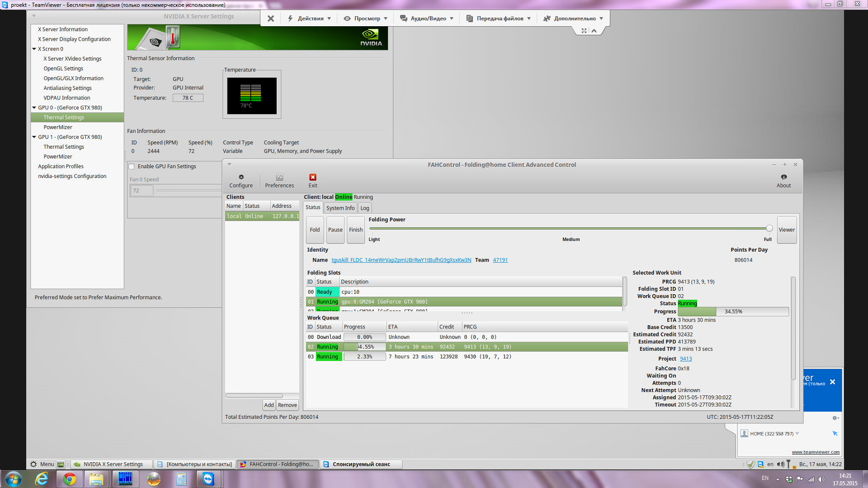This screenshot has width=868, height=488.
Task: Open FAHControl Configure settings icon
Action: pos(241,177)
